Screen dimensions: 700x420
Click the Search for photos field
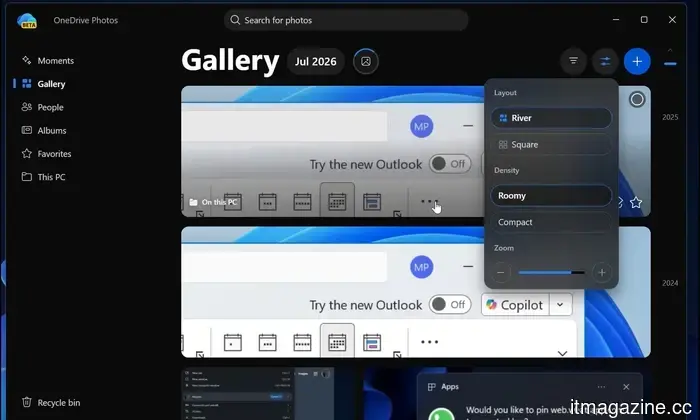coord(346,20)
